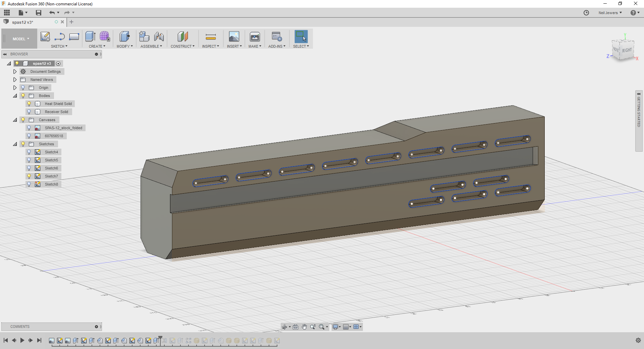Play the timeline from current position

(x=22, y=340)
